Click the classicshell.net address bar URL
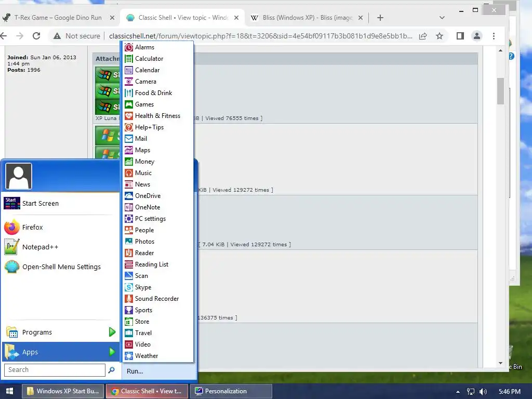532x399 pixels. pyautogui.click(x=261, y=36)
